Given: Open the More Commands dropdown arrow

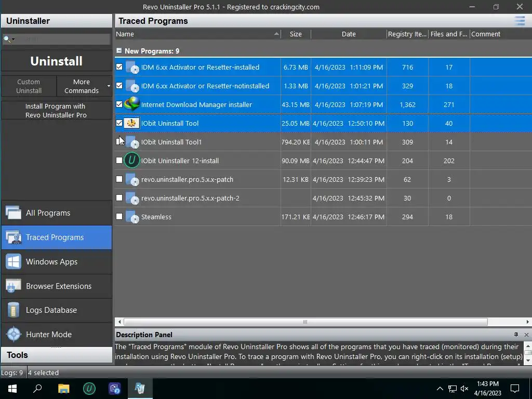Looking at the screenshot, I should pos(109,86).
